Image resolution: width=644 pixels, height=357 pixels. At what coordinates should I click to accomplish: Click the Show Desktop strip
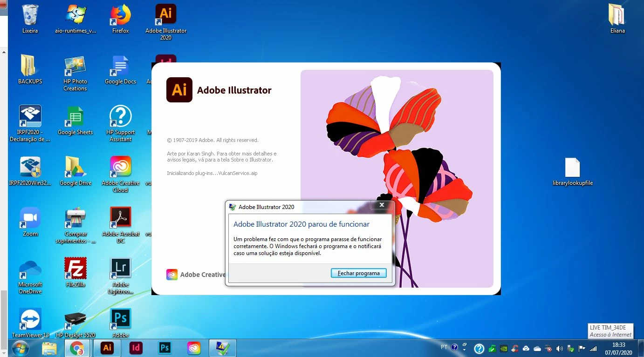coord(641,348)
